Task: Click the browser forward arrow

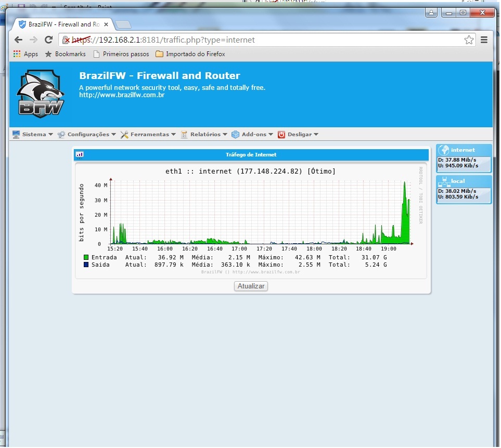Action: (x=33, y=40)
